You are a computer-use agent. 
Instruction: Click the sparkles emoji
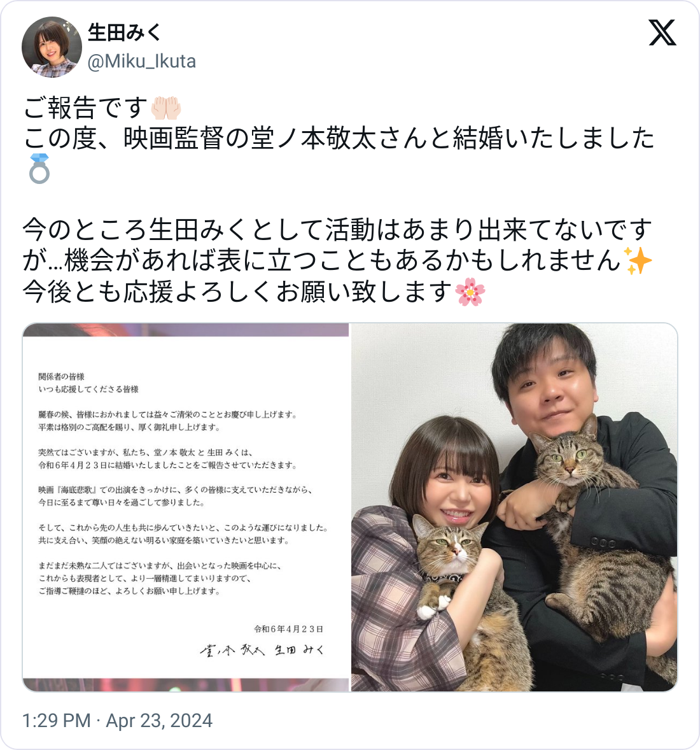click(x=639, y=260)
